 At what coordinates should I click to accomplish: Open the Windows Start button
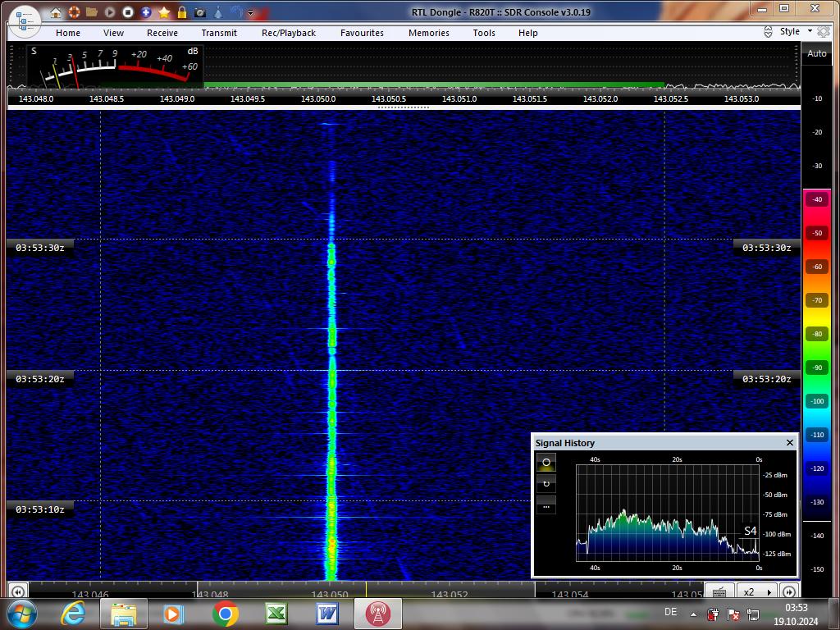21,614
